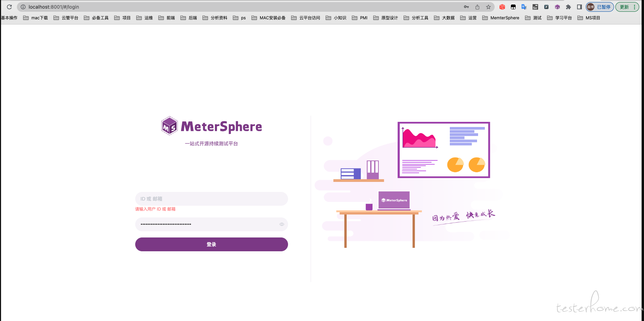Open the mac下载 bookmark folder
644x321 pixels.
click(36, 18)
